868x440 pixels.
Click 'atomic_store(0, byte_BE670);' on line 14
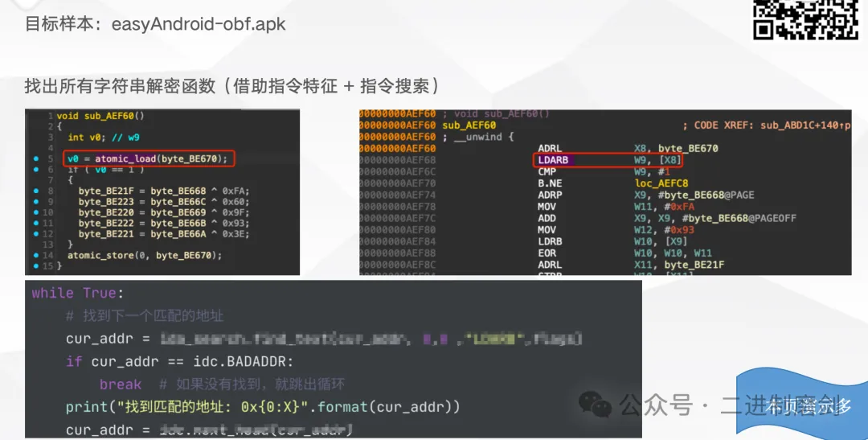point(145,256)
